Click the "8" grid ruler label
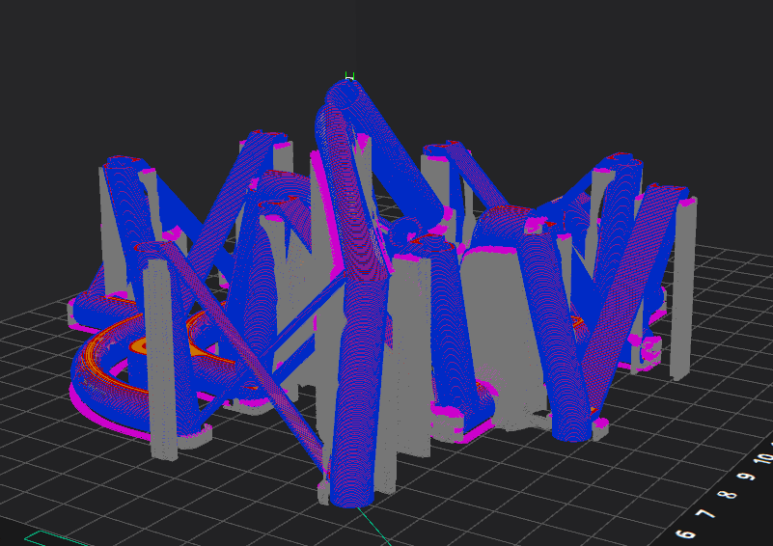Image resolution: width=773 pixels, height=546 pixels. (728, 494)
